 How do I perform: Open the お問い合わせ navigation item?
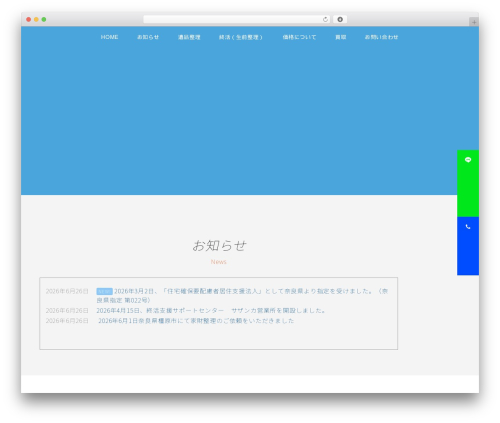(381, 37)
